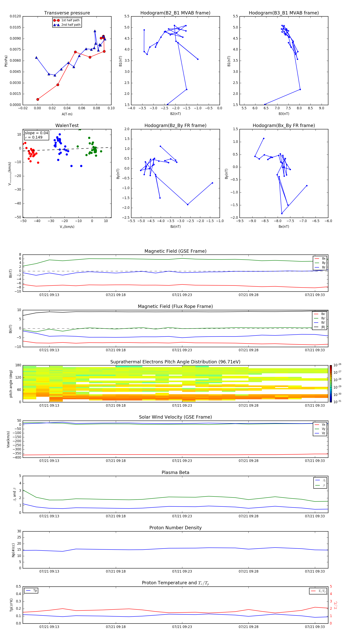351x644 pixels.
Task: Select By' in the Flux Rope legend
Action: [x=320, y=318]
